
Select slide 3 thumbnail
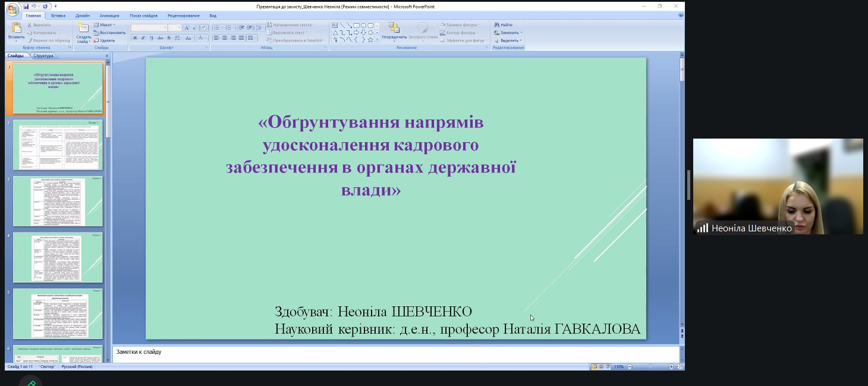[x=58, y=201]
